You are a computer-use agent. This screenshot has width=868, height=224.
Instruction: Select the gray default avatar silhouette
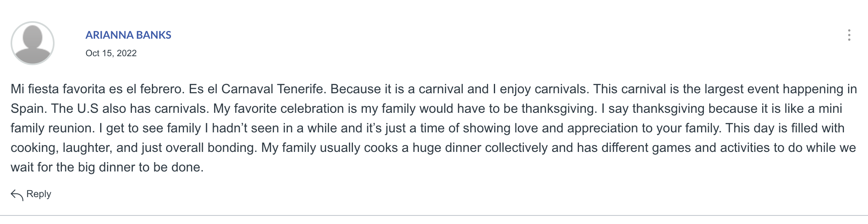tap(33, 43)
